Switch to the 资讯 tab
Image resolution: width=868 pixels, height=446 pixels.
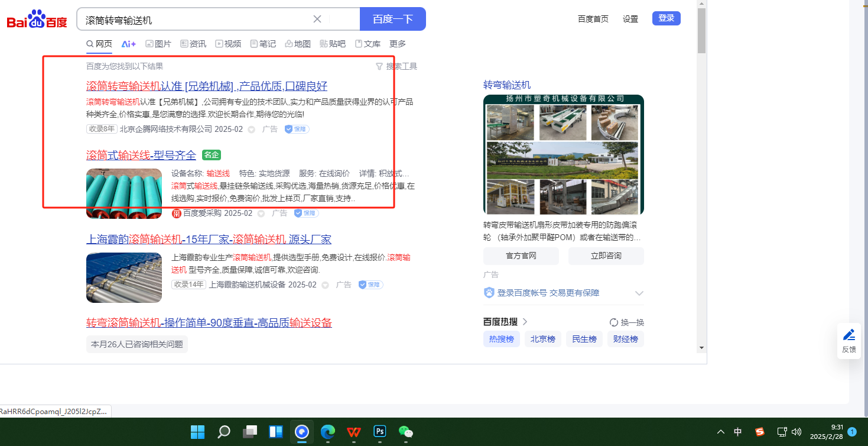pyautogui.click(x=193, y=44)
